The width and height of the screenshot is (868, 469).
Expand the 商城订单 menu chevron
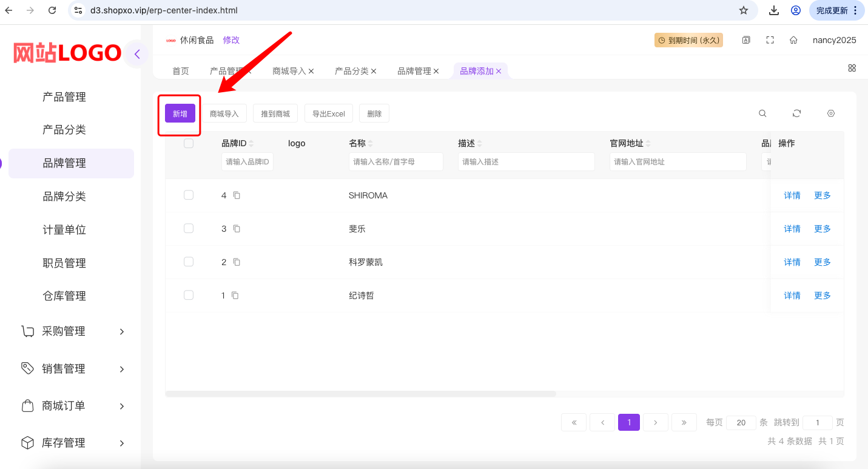coord(122,406)
